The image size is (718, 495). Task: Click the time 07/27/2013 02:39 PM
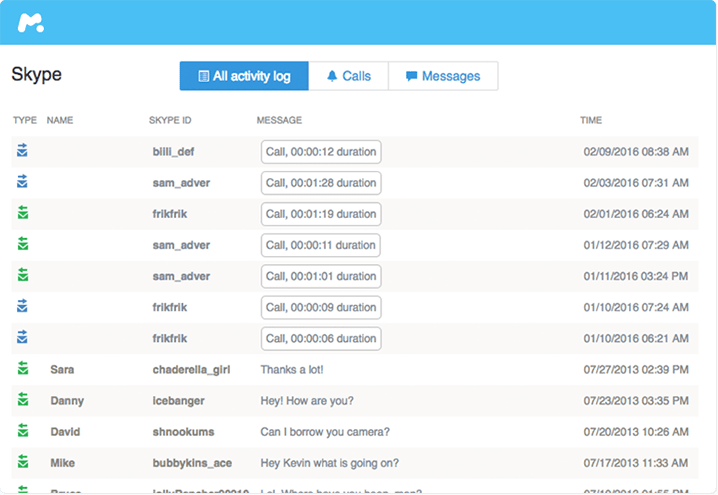636,370
